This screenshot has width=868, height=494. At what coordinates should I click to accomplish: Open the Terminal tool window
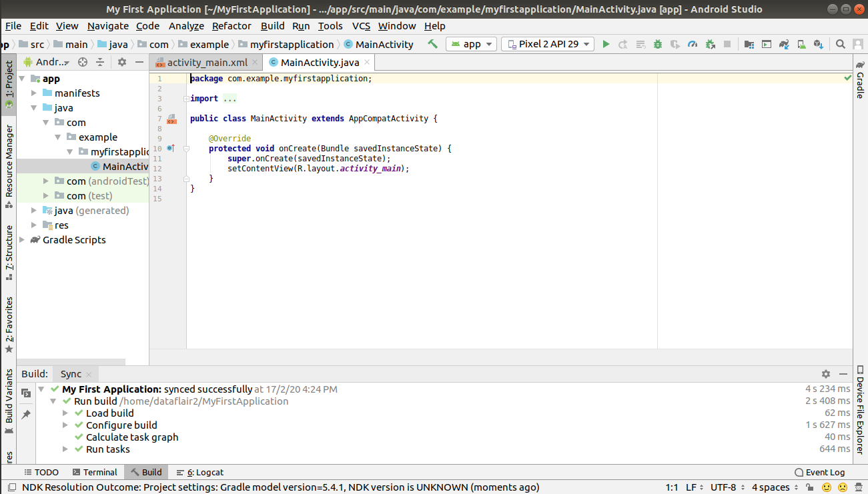tap(95, 472)
